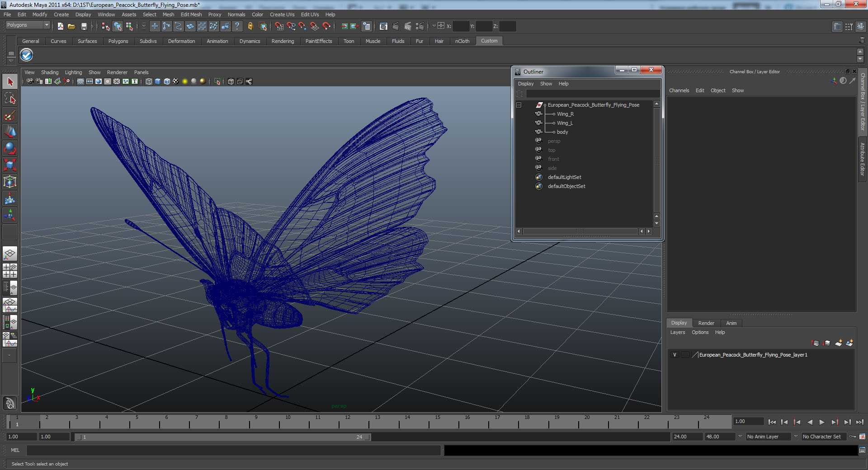Create layer from selected objects icon
This screenshot has width=868, height=470.
pos(849,343)
